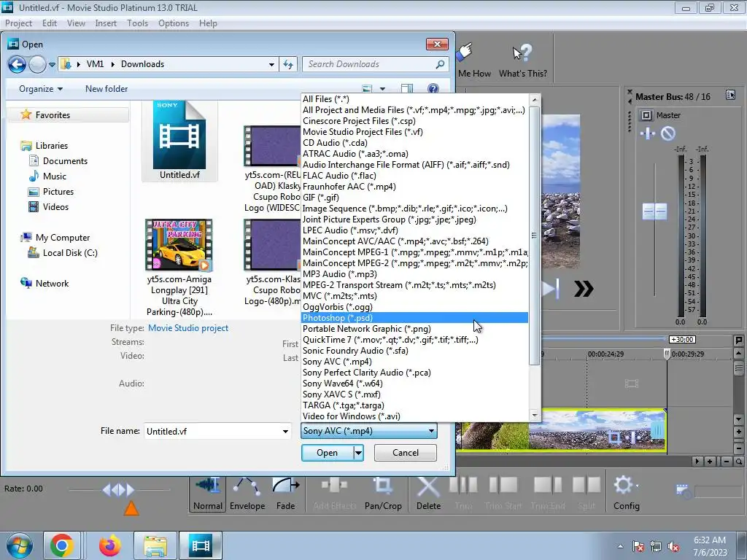Open the Pan/Crop tool
The image size is (747, 560).
pyautogui.click(x=383, y=494)
